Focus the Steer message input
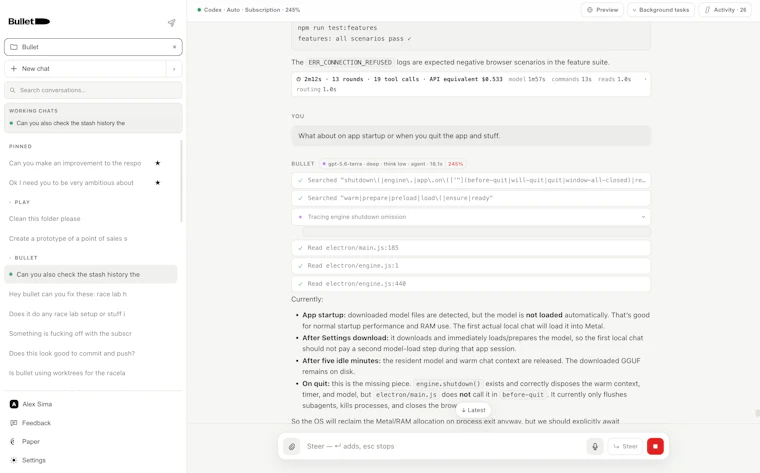 tap(443, 446)
